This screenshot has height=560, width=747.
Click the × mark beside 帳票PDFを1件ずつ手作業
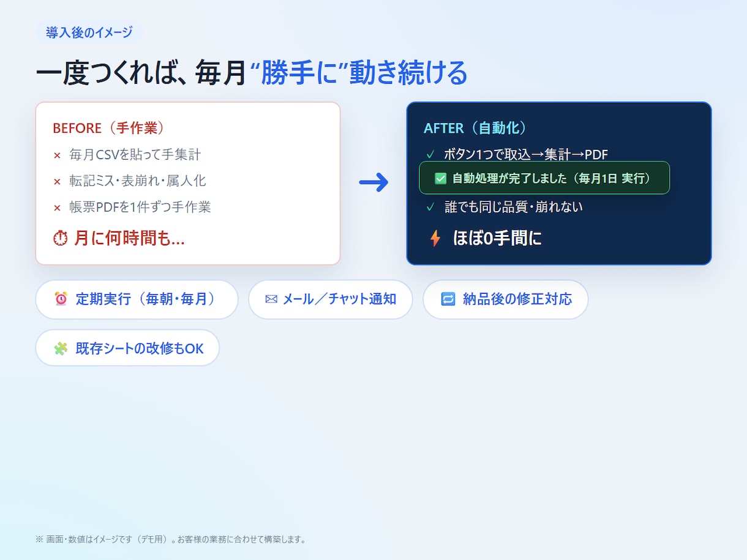point(57,208)
